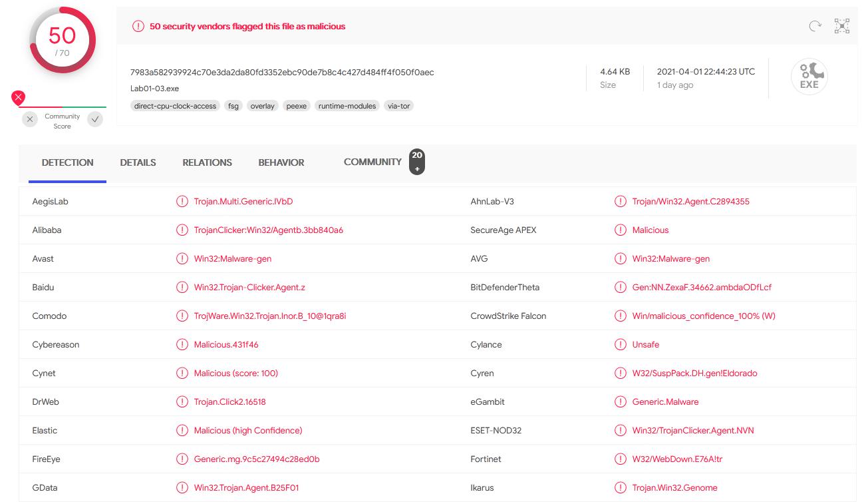Viewport: 868px width, 502px height.
Task: Click the 20+ community comments badge
Action: 417,162
